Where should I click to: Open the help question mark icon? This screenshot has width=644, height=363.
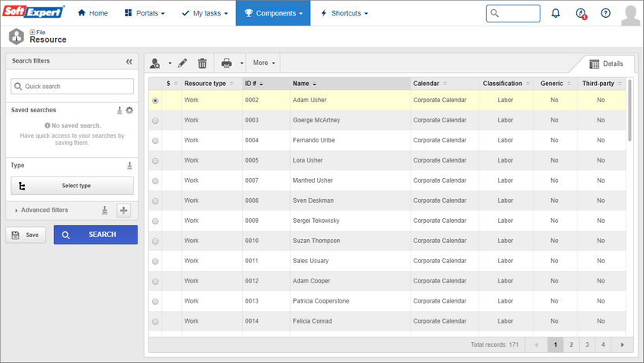605,13
